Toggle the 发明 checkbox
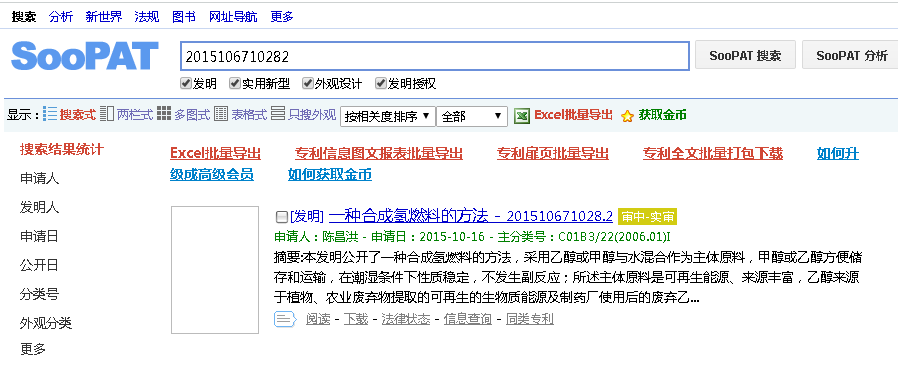The image size is (898, 369). pyautogui.click(x=186, y=84)
